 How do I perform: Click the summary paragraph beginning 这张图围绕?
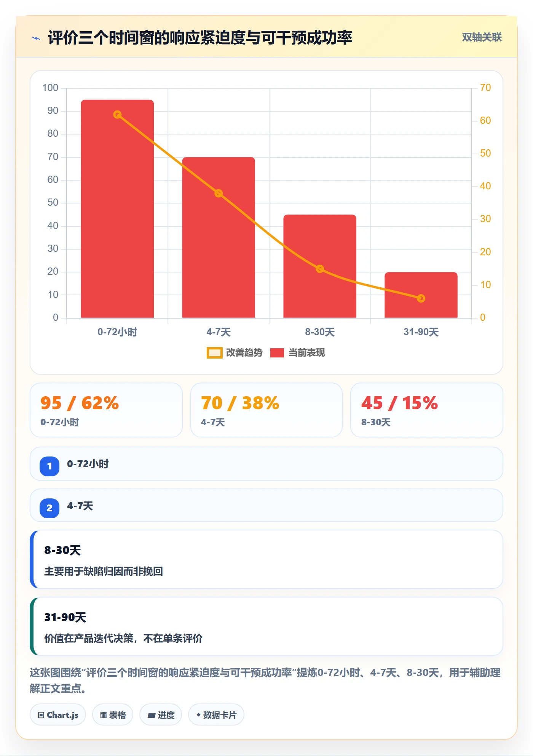265,681
